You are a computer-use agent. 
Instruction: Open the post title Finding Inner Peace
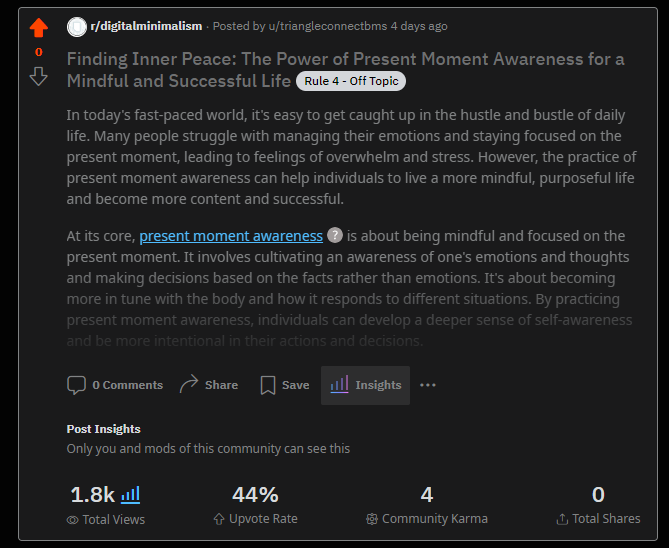tap(345, 60)
